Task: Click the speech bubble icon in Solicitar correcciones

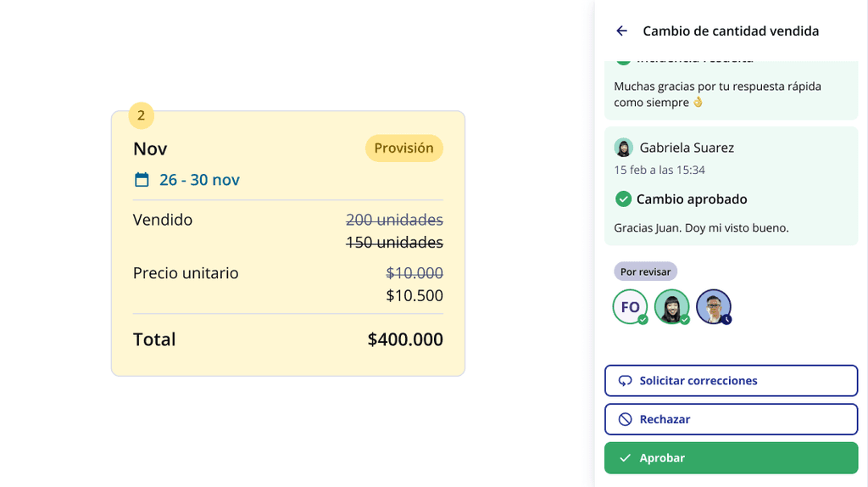Action: 626,381
